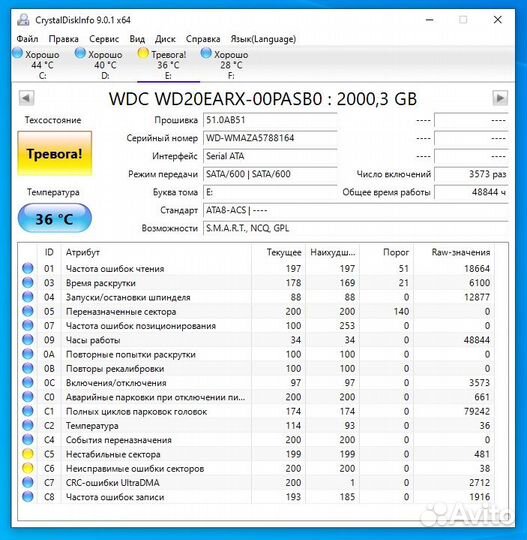
Task: Click raw value 79242 for head parking cycles
Action: [x=477, y=411]
